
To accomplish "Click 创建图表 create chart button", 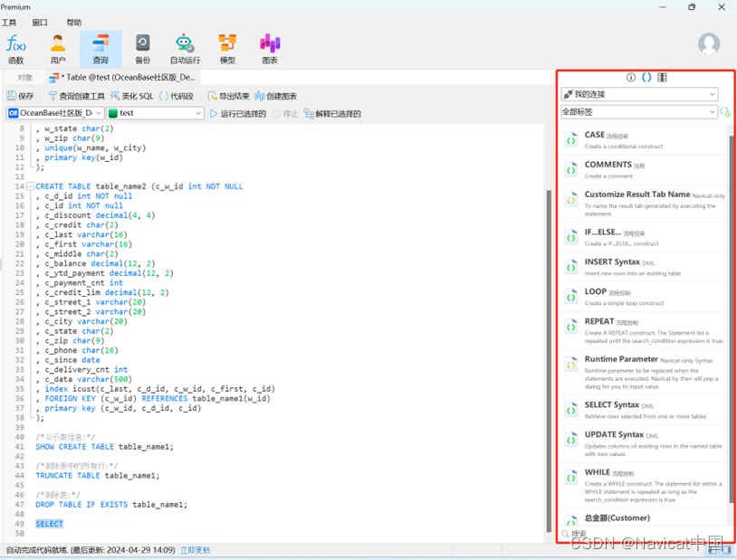I will pos(276,96).
